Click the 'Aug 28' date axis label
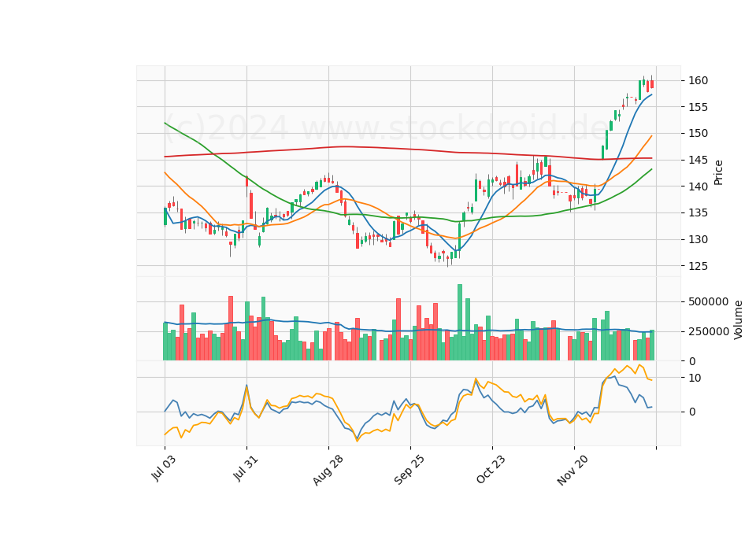Image resolution: width=756 pixels, height=543 pixels. tap(328, 471)
